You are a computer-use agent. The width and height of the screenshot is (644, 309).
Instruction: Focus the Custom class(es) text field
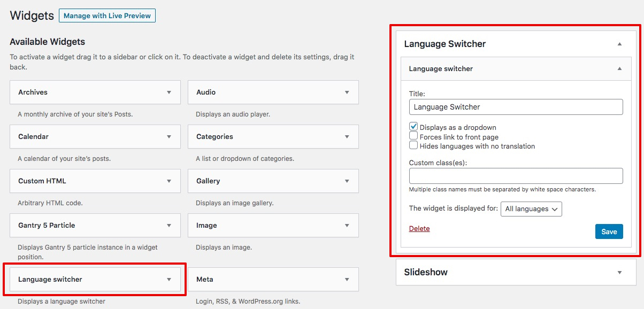[516, 176]
